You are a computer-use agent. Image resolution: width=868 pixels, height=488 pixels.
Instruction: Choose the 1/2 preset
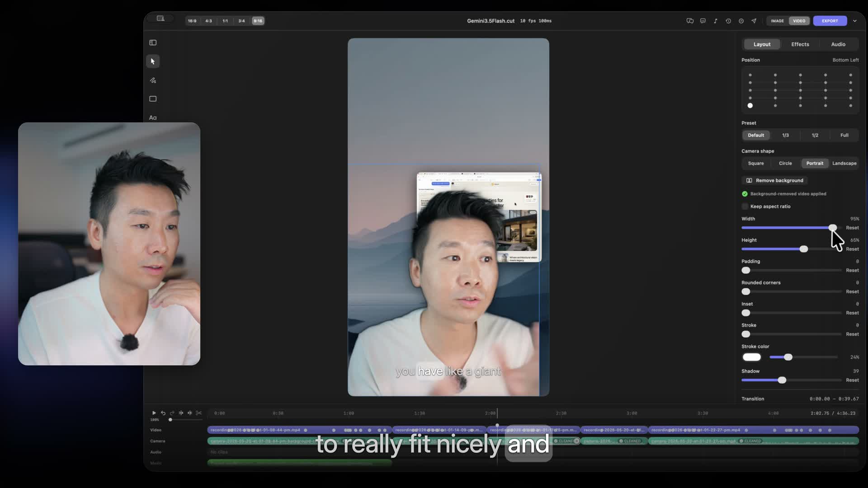pyautogui.click(x=815, y=135)
